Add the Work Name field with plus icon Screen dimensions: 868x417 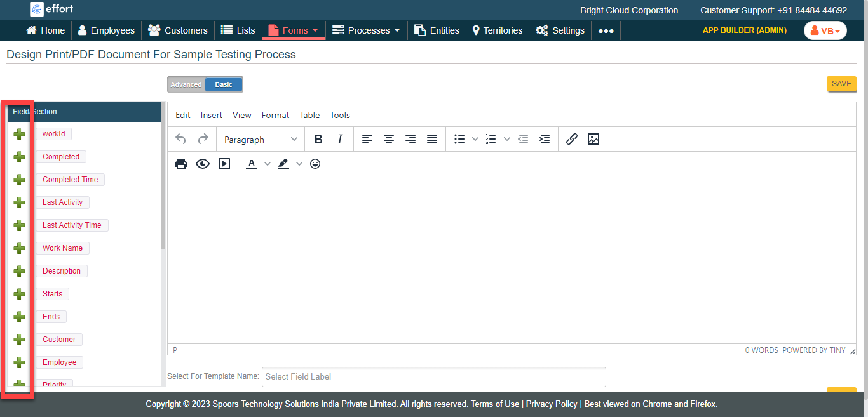(x=19, y=248)
